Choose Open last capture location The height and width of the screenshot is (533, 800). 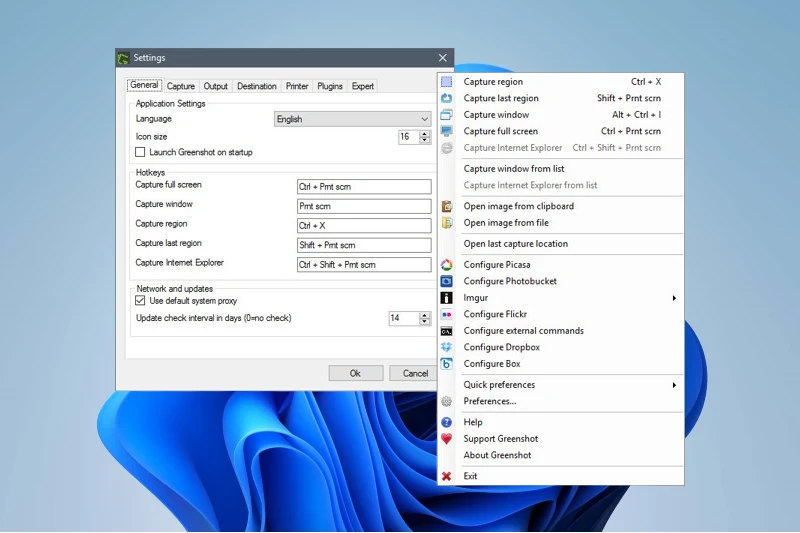(x=560, y=244)
